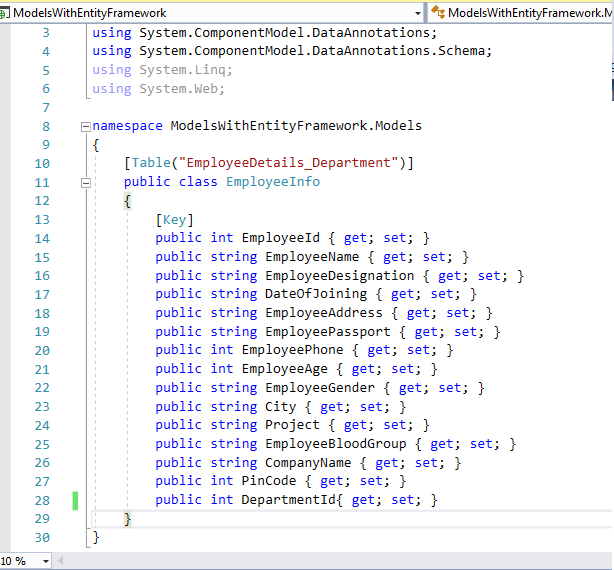Click the grayed-out using System.Linq statement
614x570 pixels.
pyautogui.click(x=161, y=70)
